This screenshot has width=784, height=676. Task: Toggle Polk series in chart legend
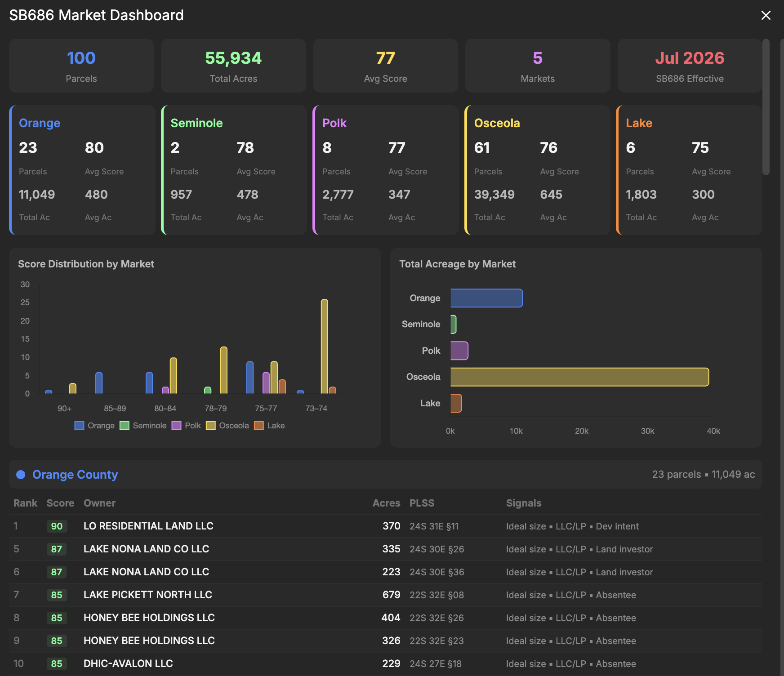tap(186, 426)
